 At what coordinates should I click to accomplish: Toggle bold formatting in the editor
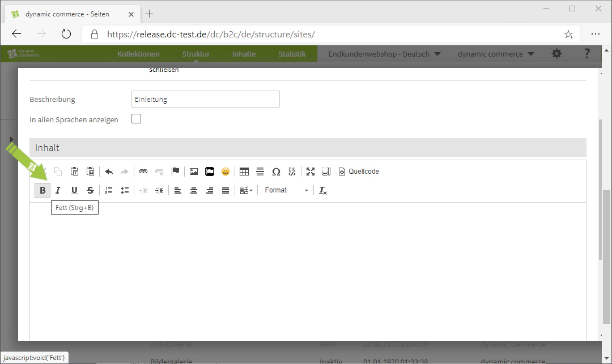click(42, 190)
